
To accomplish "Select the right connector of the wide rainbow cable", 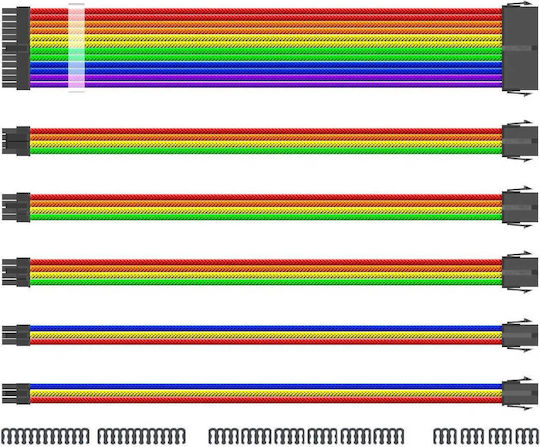I will click(520, 48).
